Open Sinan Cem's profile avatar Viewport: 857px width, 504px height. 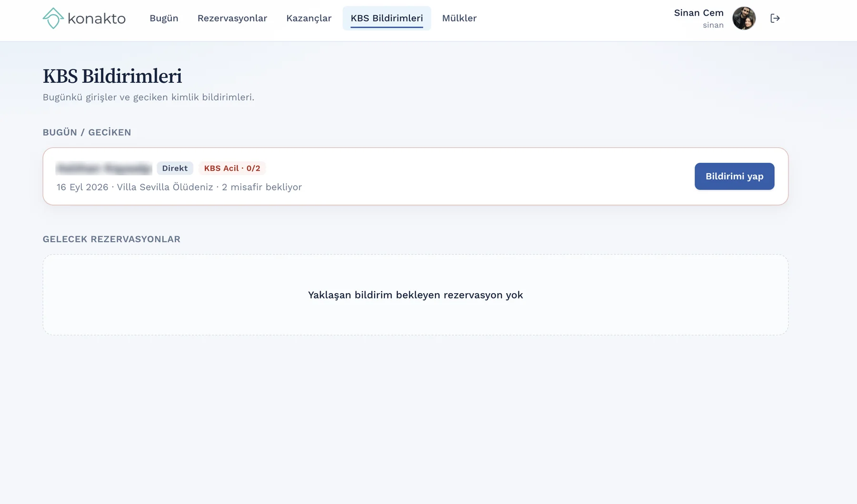click(x=744, y=18)
